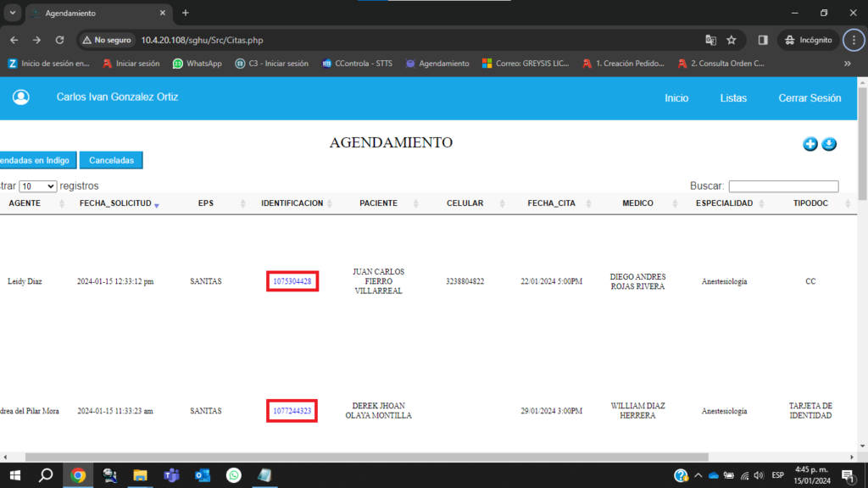
Task: Open the Listas menu
Action: tap(733, 98)
